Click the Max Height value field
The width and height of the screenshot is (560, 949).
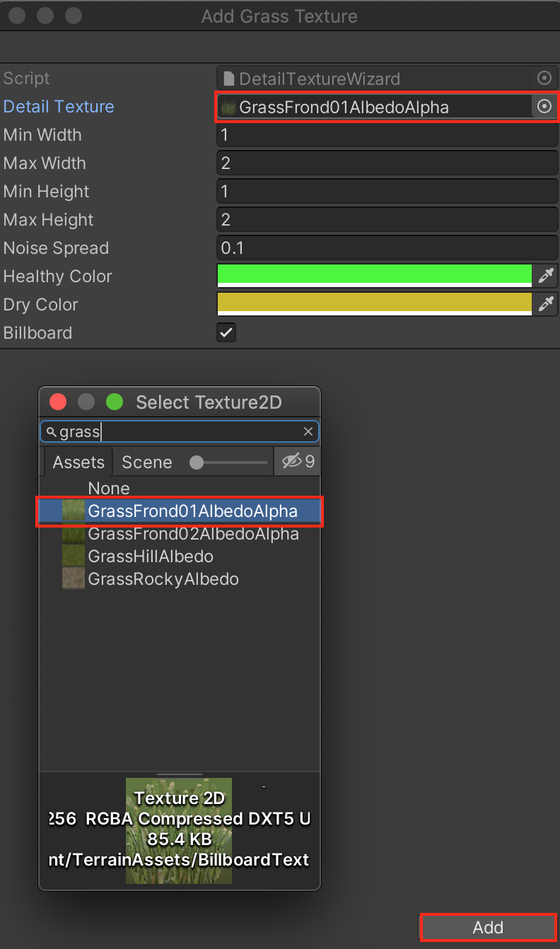387,220
